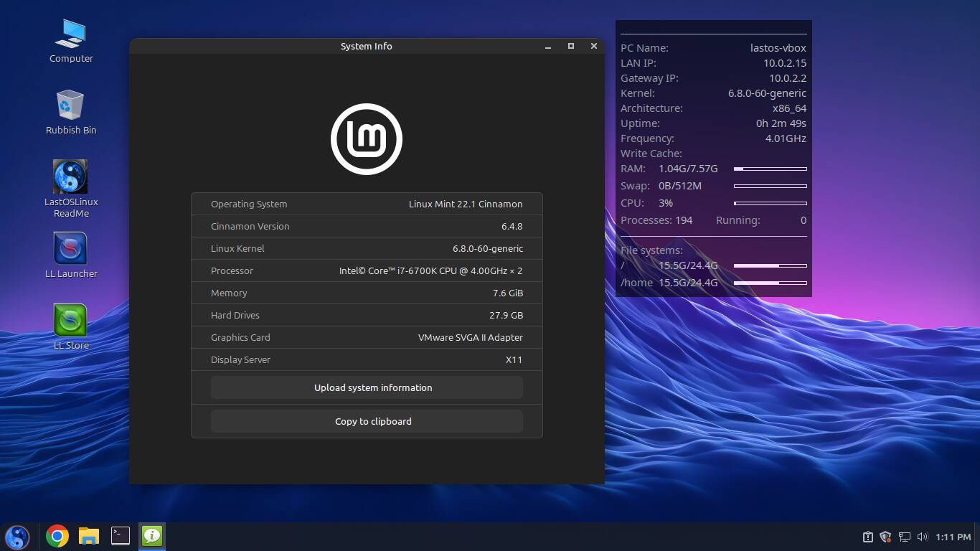This screenshot has width=980, height=551.
Task: Launch Google Chrome from the taskbar
Action: tap(57, 536)
